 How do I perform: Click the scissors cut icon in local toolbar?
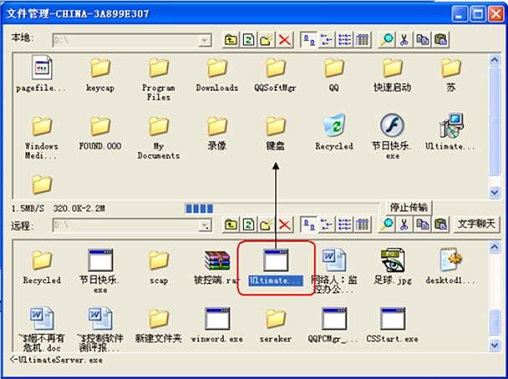pos(404,40)
